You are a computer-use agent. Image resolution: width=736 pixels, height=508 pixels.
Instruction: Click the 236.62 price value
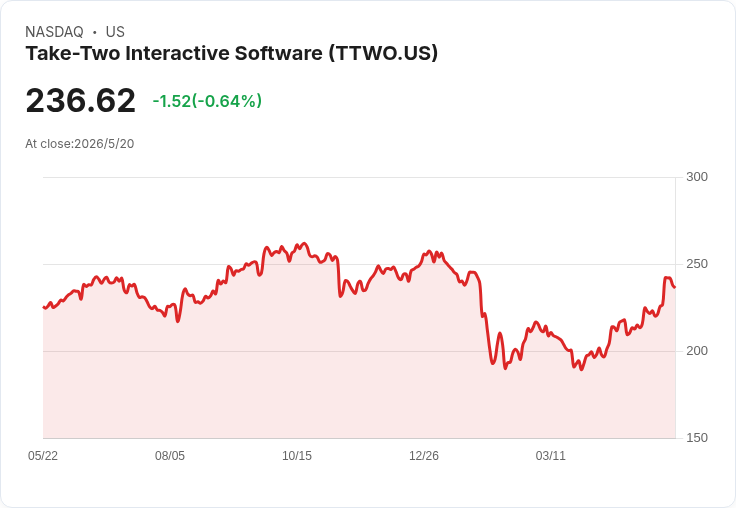pyautogui.click(x=81, y=100)
